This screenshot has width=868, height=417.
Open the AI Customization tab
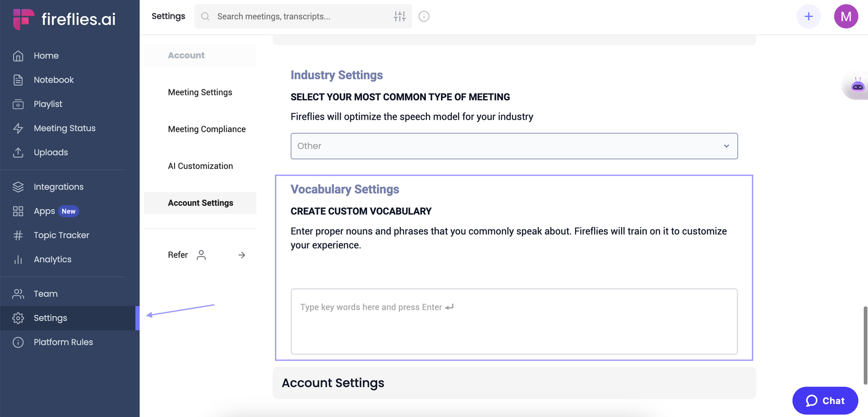point(200,166)
